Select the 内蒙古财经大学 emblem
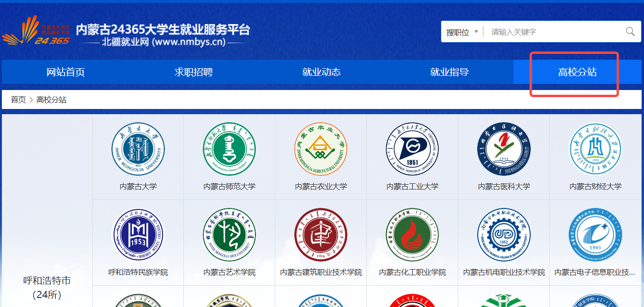The image size is (644, 307). (595, 149)
